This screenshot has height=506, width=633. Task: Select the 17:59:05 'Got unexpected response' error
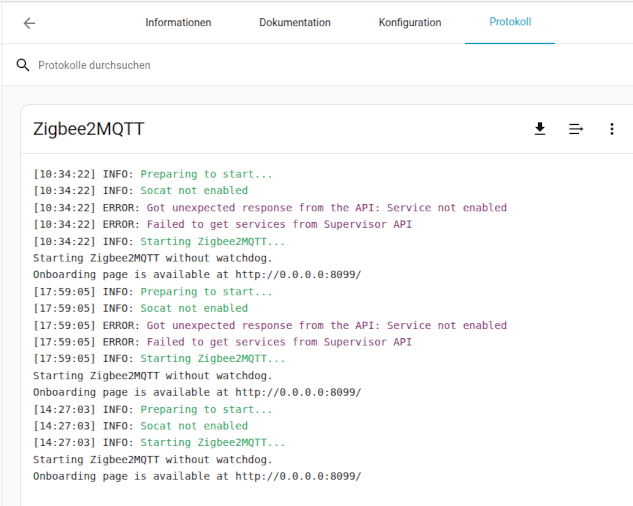[x=269, y=325]
